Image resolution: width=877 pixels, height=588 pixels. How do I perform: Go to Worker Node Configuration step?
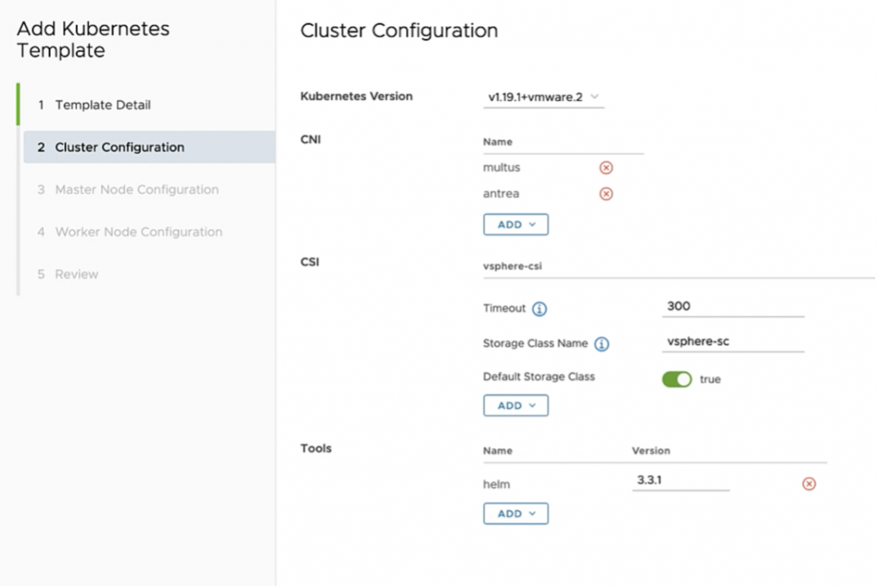pos(139,232)
